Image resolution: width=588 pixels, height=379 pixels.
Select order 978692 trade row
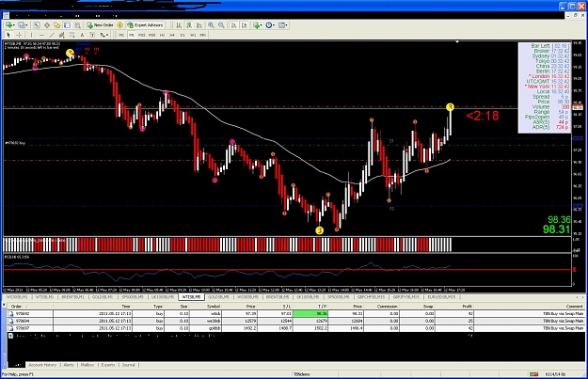(x=295, y=314)
